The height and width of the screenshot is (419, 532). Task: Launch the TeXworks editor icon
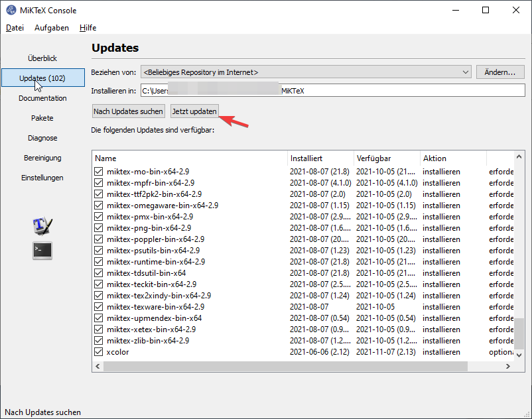[42, 226]
